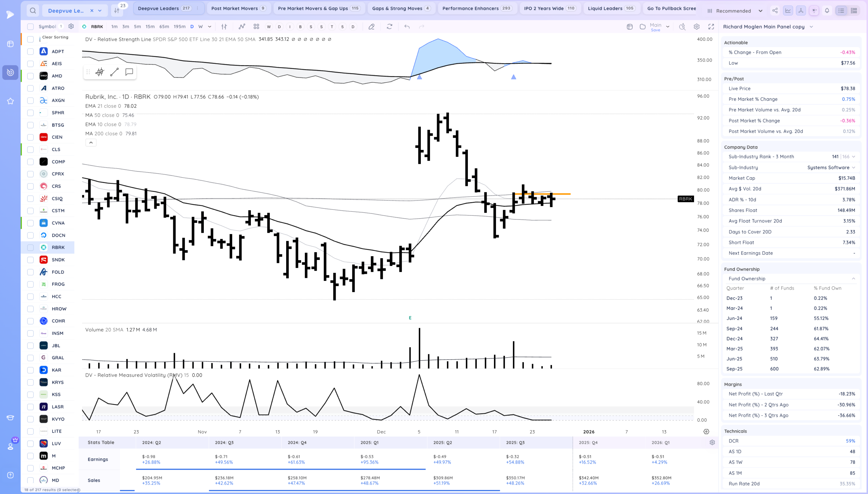
Task: Open the search magnifier icon
Action: (x=33, y=11)
